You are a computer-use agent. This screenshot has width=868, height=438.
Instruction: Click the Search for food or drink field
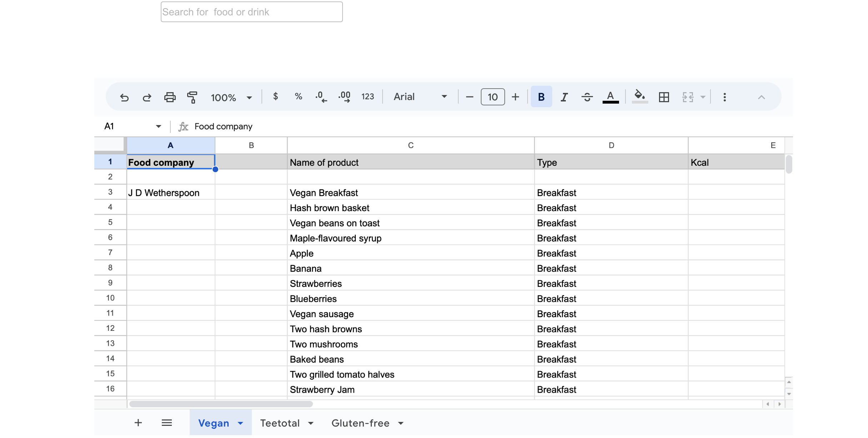tap(251, 12)
